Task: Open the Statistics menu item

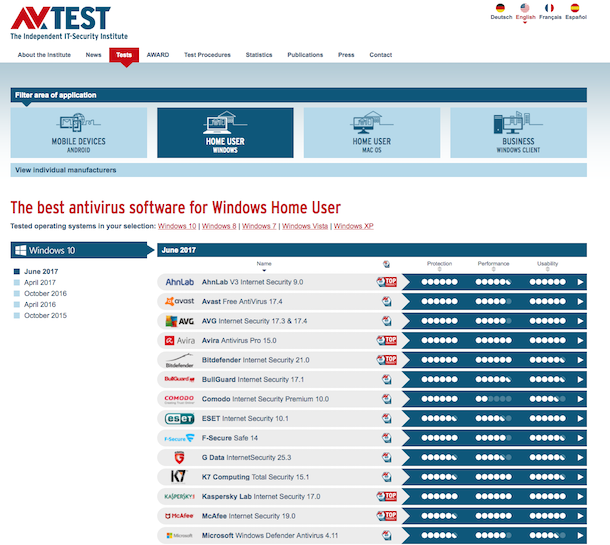Action: [x=259, y=55]
